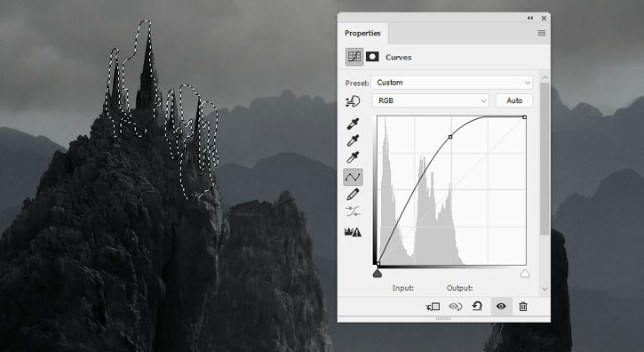Click the white point input slider
The image size is (644, 352).
[x=525, y=274]
